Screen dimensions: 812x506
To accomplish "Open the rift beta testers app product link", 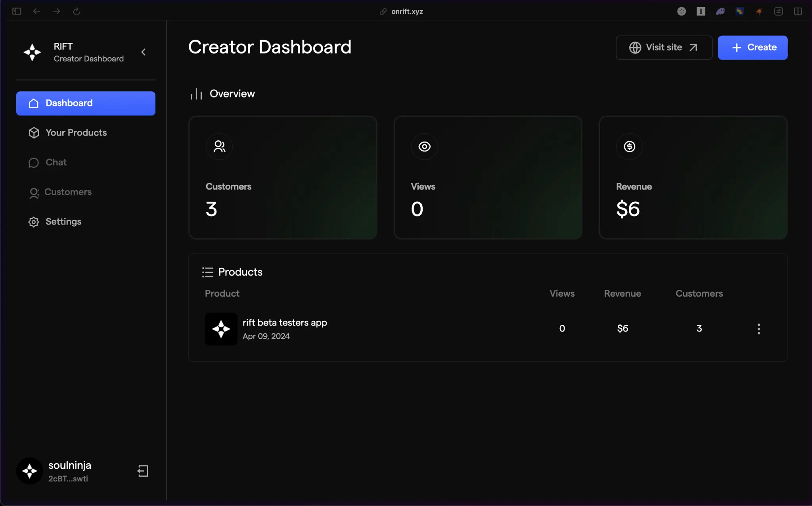I will coord(285,323).
